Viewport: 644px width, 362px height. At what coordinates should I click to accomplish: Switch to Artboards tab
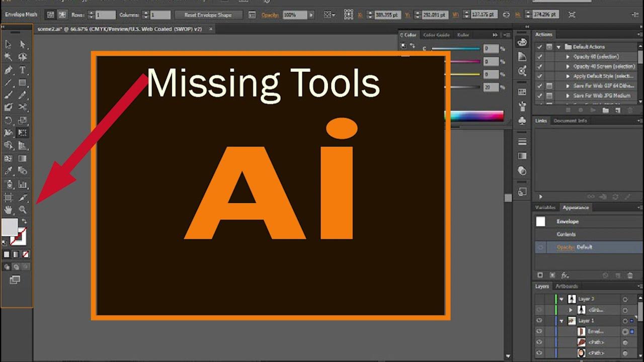click(x=567, y=286)
